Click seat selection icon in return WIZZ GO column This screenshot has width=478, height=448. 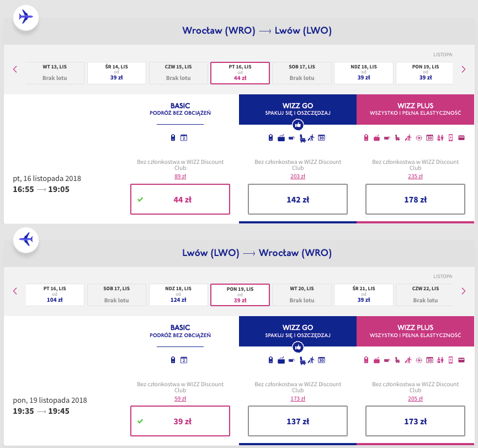[x=302, y=360]
